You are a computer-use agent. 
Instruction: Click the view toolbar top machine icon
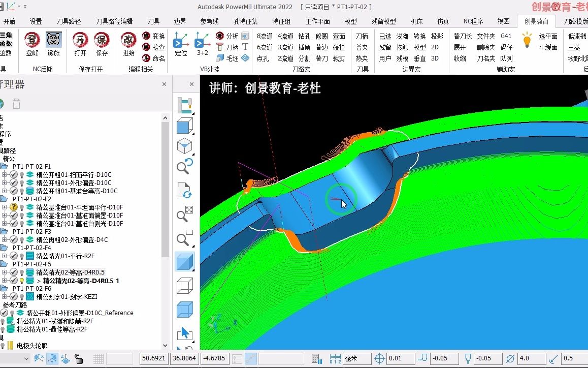[184, 105]
